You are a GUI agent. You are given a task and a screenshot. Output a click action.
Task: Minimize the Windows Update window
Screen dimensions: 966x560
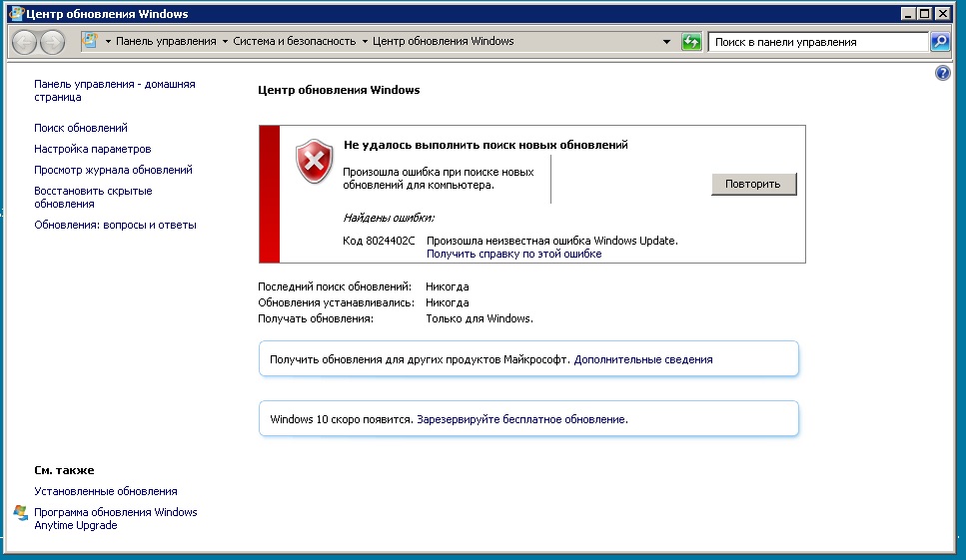point(907,14)
